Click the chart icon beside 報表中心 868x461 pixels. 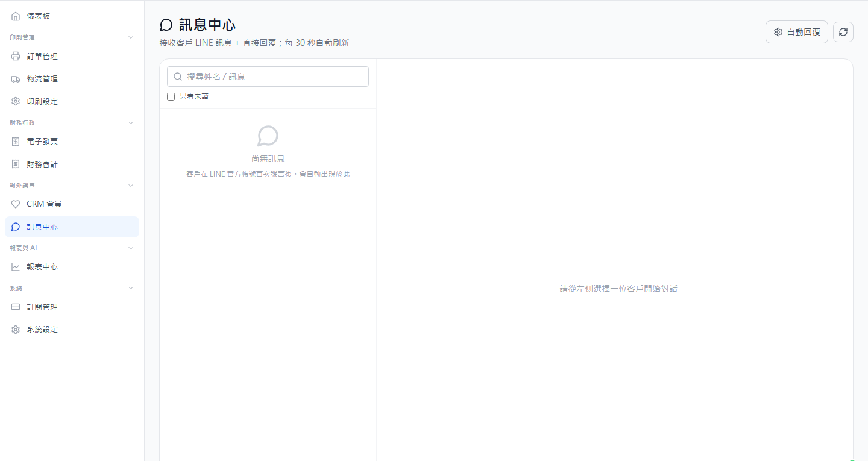16,267
